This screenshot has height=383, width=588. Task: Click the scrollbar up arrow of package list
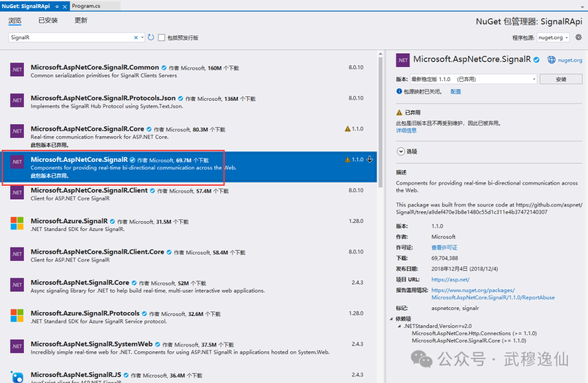(x=380, y=54)
